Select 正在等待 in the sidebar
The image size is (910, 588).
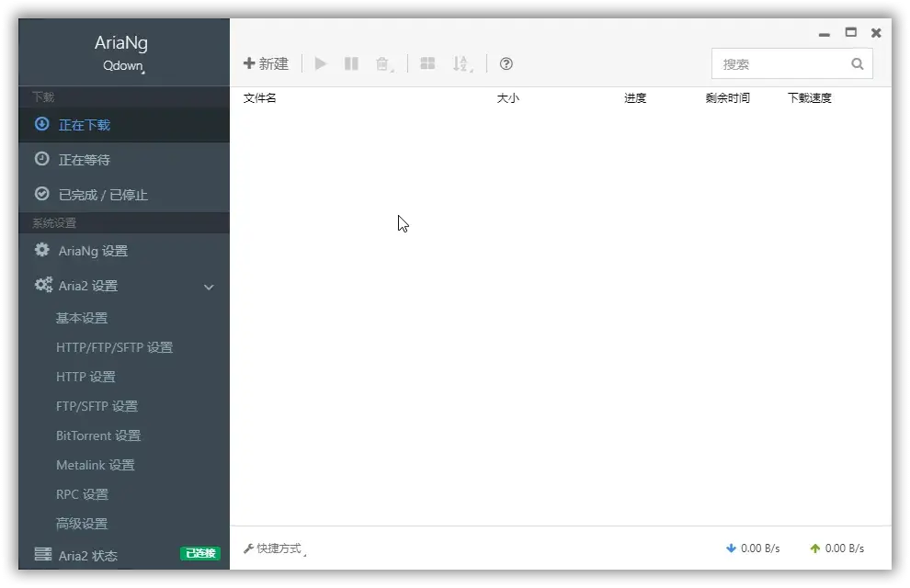124,160
